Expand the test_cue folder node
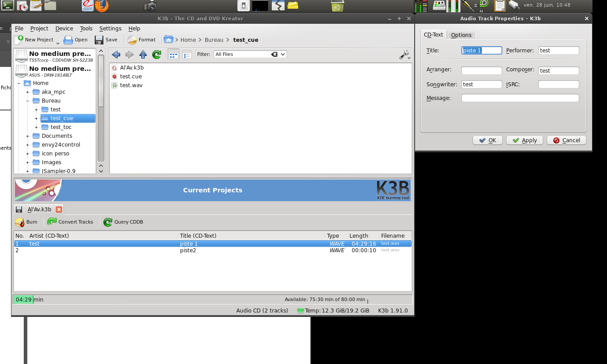The image size is (607, 364). (x=36, y=118)
